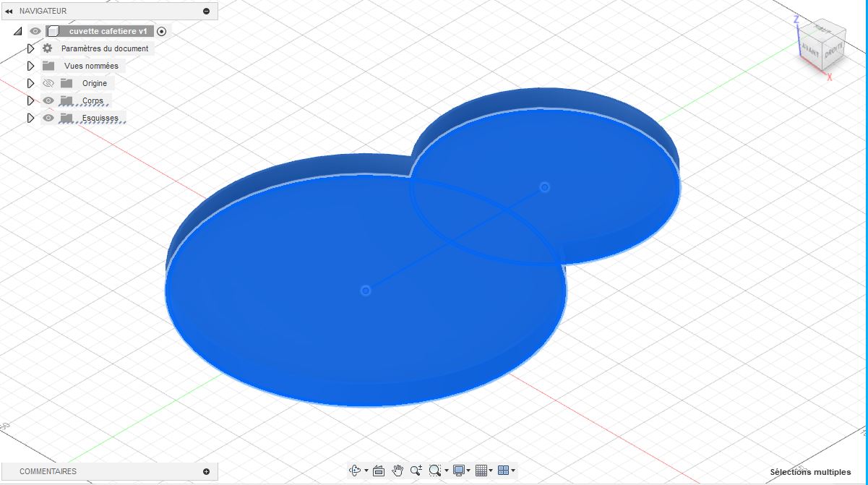Viewport: 868px width, 485px height.
Task: Click the Zoom Window magnifier icon
Action: (x=434, y=471)
